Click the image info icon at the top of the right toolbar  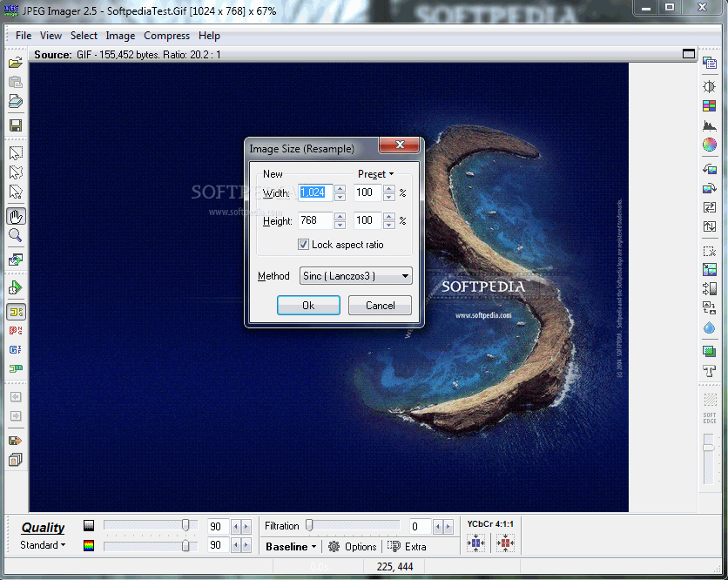[710, 62]
